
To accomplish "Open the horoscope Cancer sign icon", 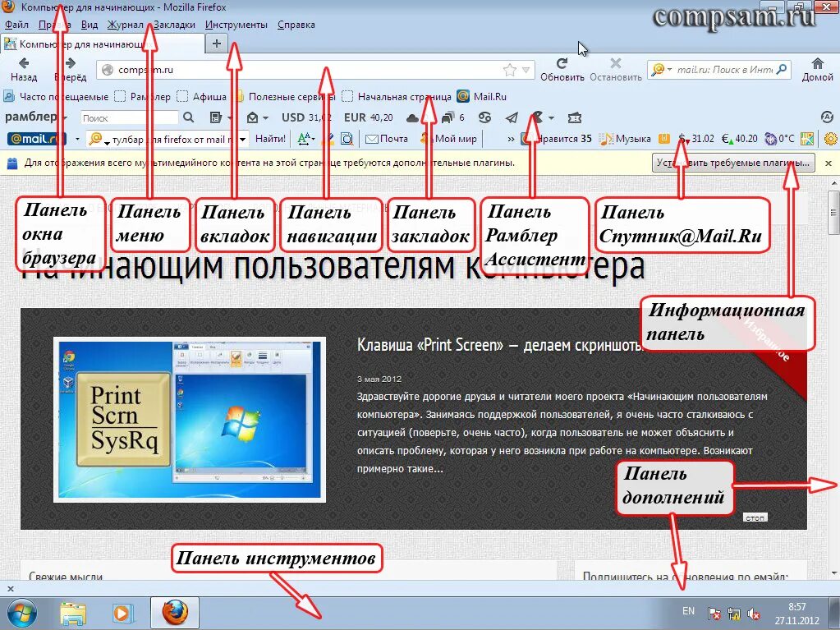I will (484, 117).
